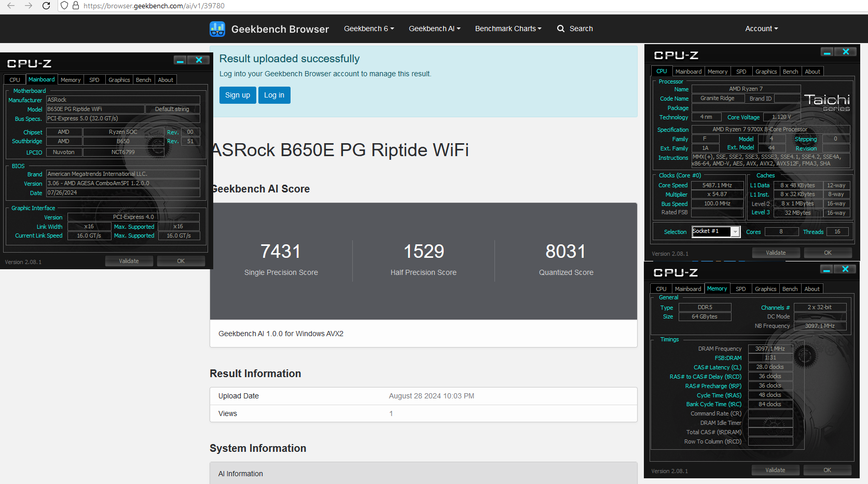868x484 pixels.
Task: Click the Log in button
Action: coord(274,95)
